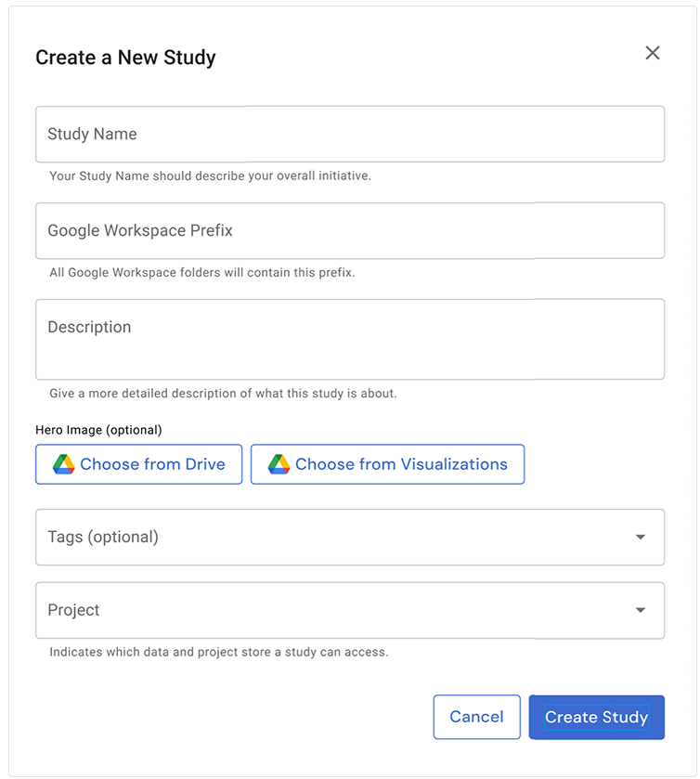
Task: Open the Tags (optional) combo box
Action: pos(334,537)
